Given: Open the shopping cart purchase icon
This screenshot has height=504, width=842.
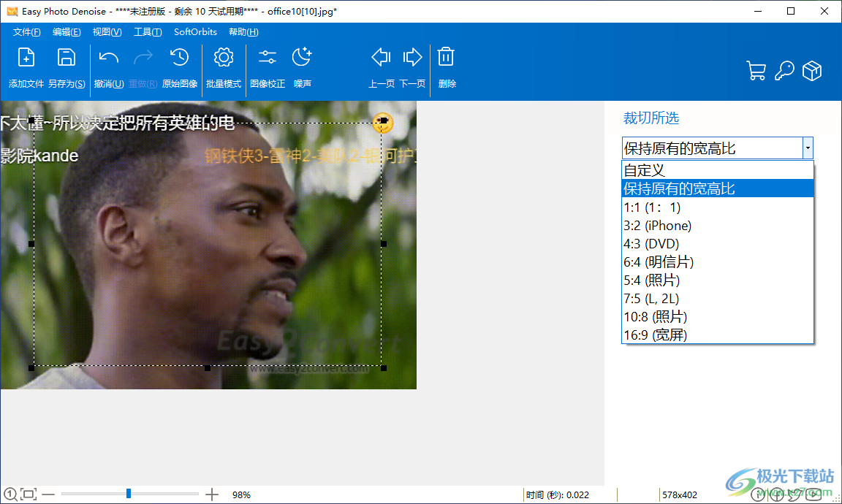Looking at the screenshot, I should pyautogui.click(x=756, y=71).
